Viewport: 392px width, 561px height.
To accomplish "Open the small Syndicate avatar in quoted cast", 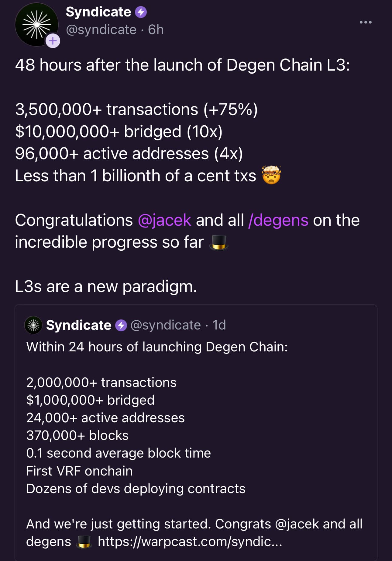I will pos(33,325).
